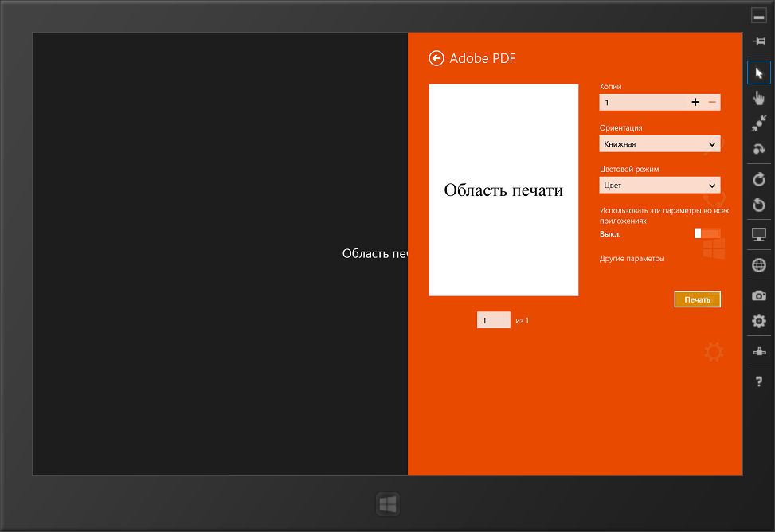Screen dimensions: 775x532
Task: Select the pinch/zoom touch mode icon
Action: click(759, 123)
